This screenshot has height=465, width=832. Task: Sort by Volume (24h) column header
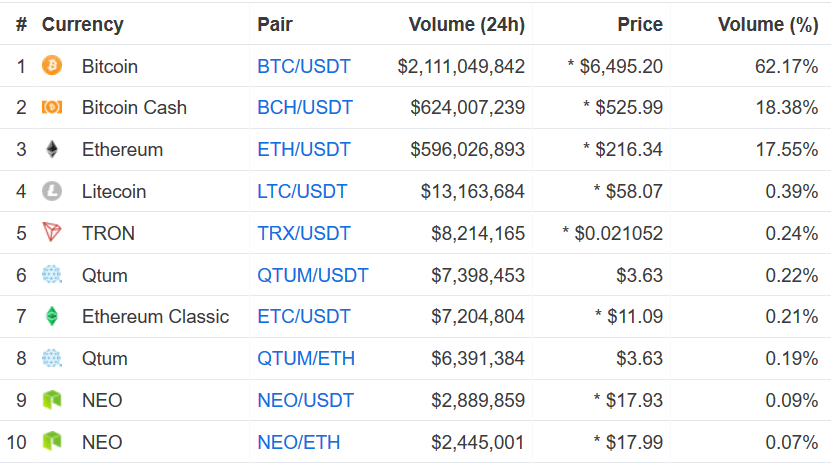point(466,24)
